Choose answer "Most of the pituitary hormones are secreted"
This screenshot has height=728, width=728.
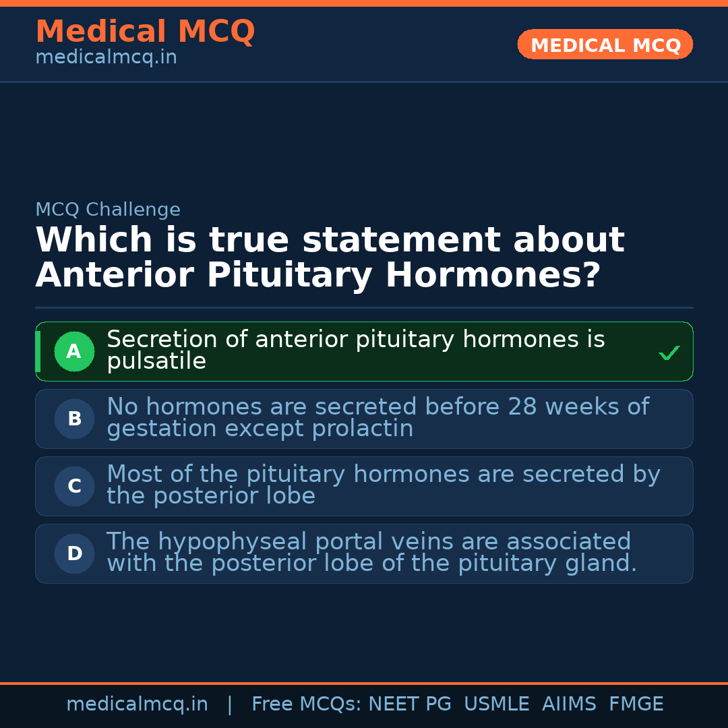coord(383,485)
